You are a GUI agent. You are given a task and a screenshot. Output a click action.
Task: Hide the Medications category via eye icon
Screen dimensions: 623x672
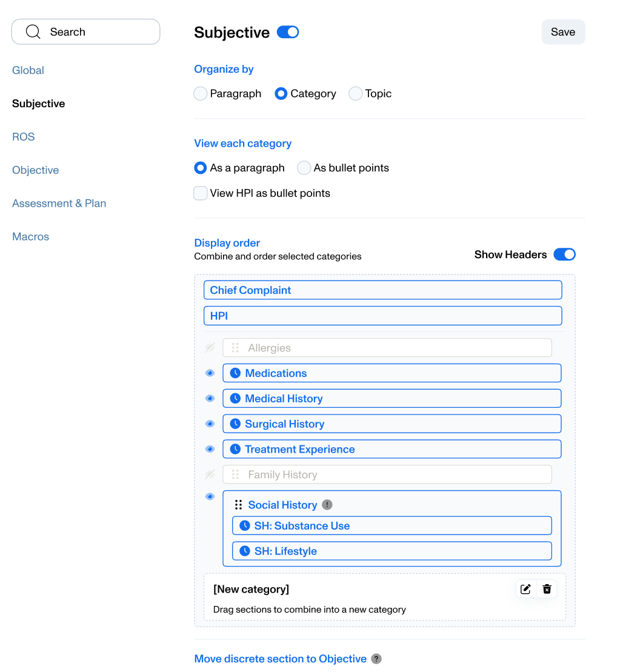tap(210, 373)
